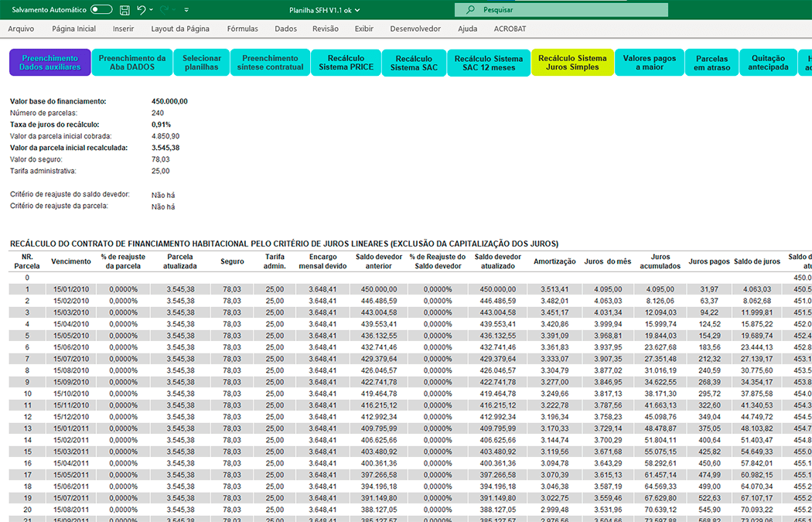
Task: Click the magnifier icon in search box
Action: (470, 9)
